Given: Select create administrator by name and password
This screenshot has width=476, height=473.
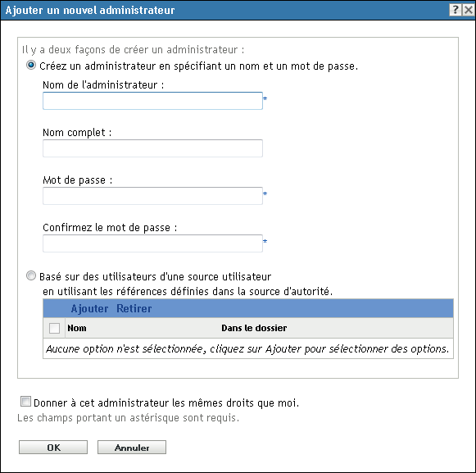Looking at the screenshot, I should [31, 66].
